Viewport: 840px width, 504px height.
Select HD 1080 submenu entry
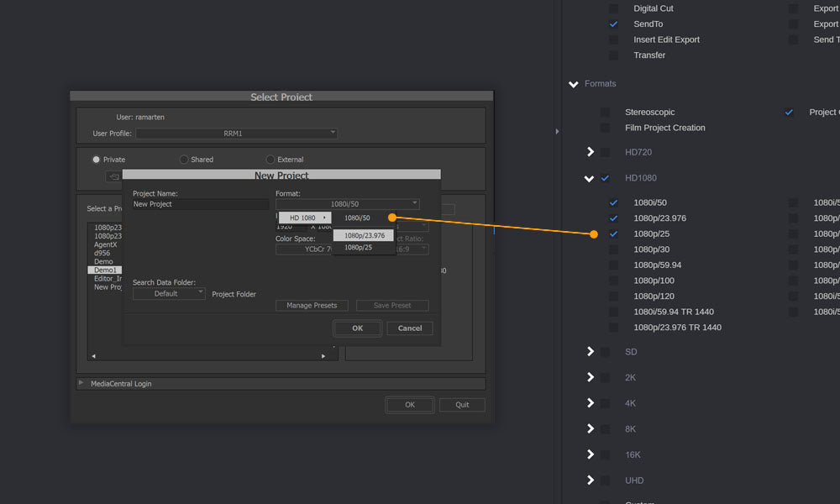[305, 218]
